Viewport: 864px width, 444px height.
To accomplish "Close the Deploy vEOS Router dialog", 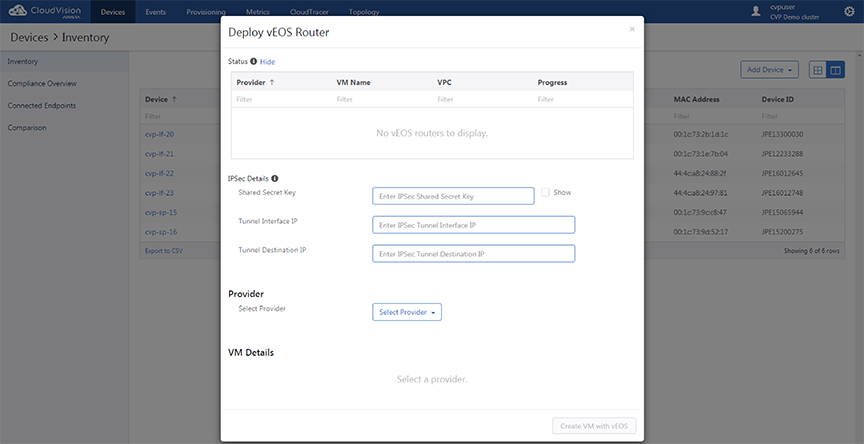I will pyautogui.click(x=632, y=29).
